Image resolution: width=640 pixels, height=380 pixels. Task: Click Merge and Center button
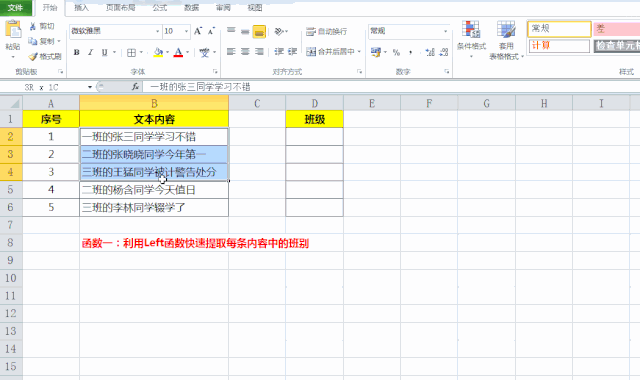coord(331,52)
